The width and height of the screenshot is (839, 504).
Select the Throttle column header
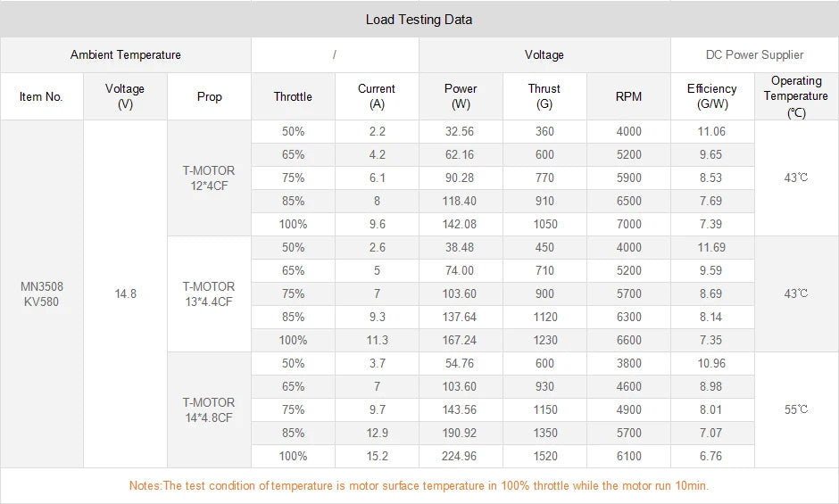pyautogui.click(x=293, y=96)
